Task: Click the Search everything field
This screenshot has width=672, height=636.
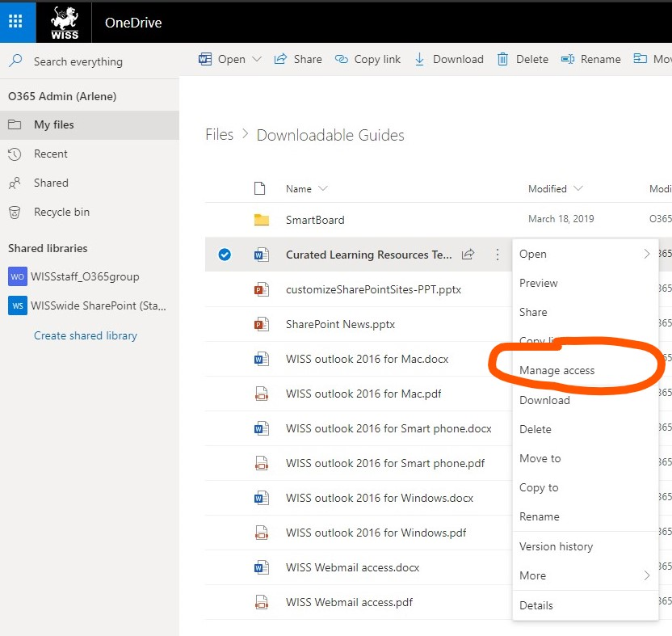Action: (90, 61)
